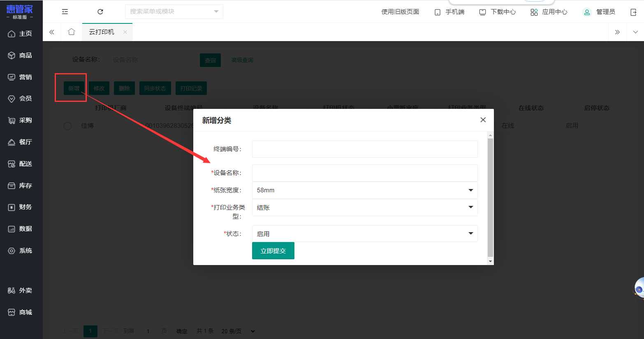Click the 惠管家 logo
The image size is (644, 339).
pos(20,12)
